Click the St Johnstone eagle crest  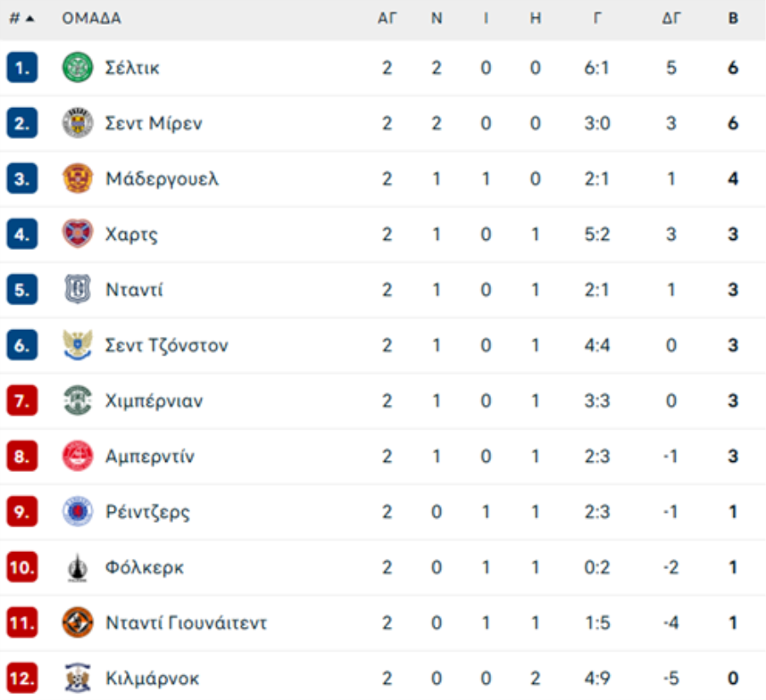pos(77,345)
